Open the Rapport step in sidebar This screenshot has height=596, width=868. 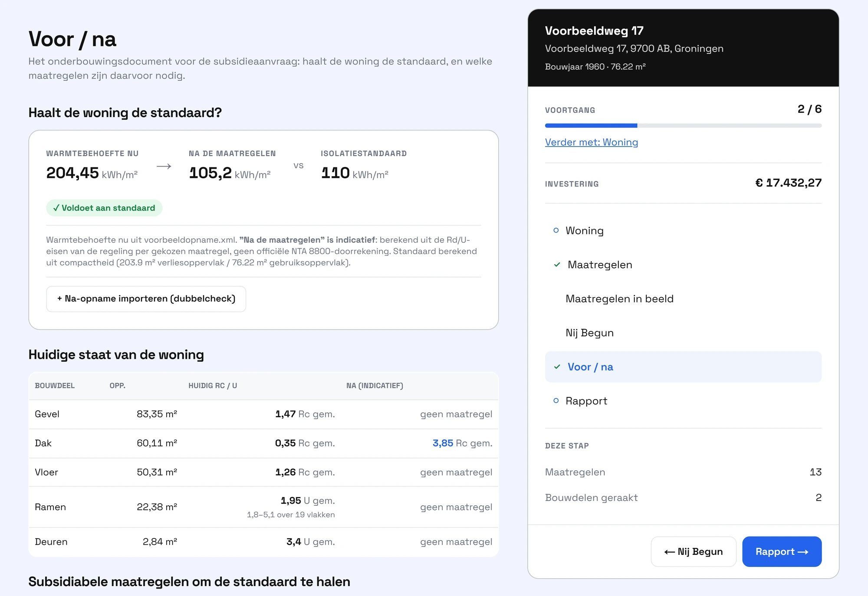coord(683,401)
